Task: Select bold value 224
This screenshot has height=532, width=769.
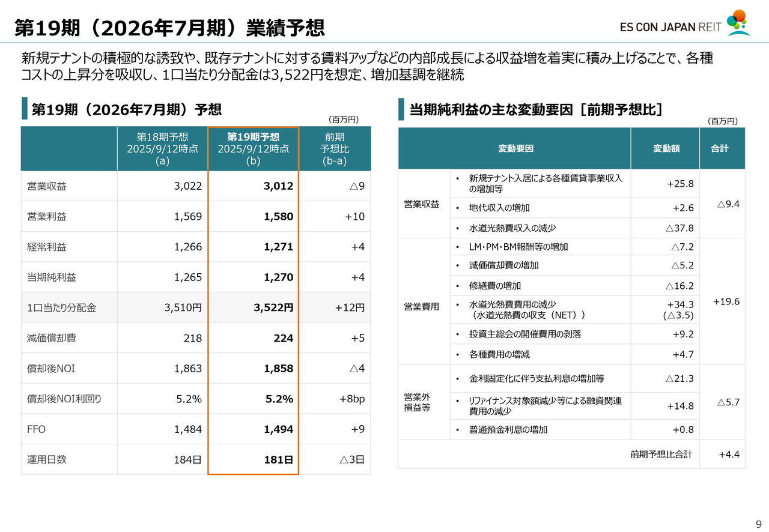Action: 284,338
